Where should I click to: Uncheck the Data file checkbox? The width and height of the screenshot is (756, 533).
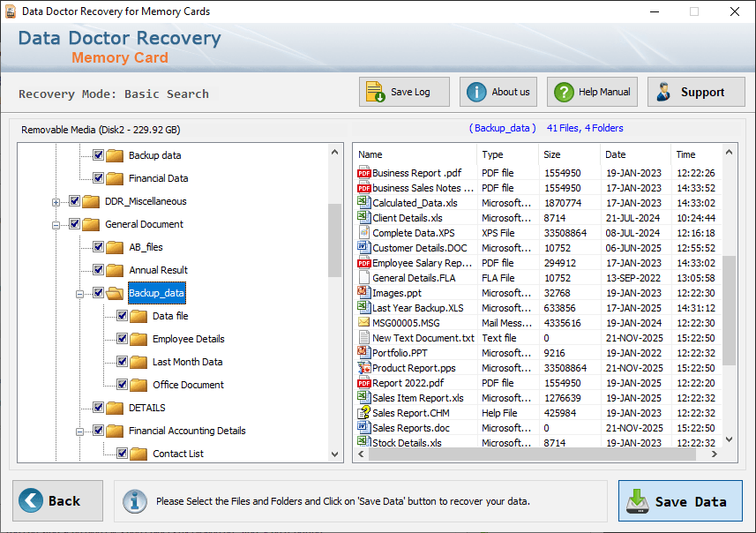point(122,315)
